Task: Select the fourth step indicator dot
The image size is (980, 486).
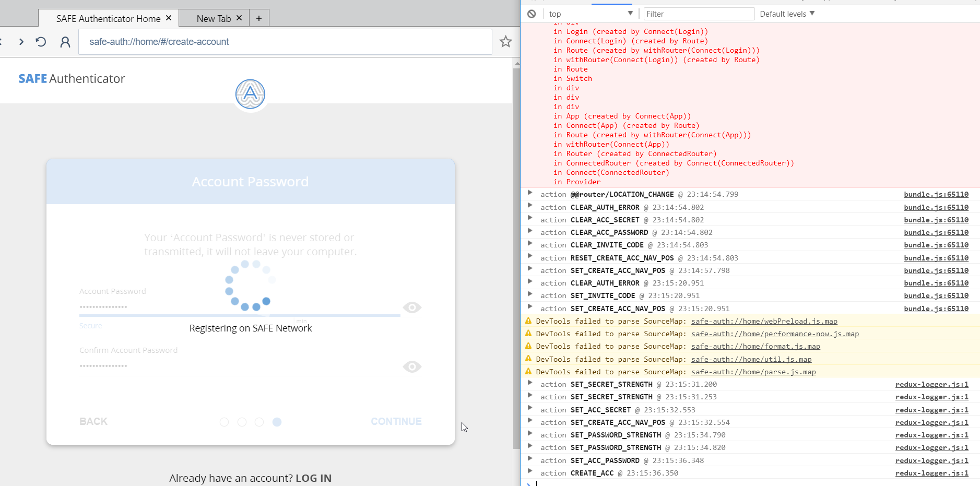Action: [277, 422]
